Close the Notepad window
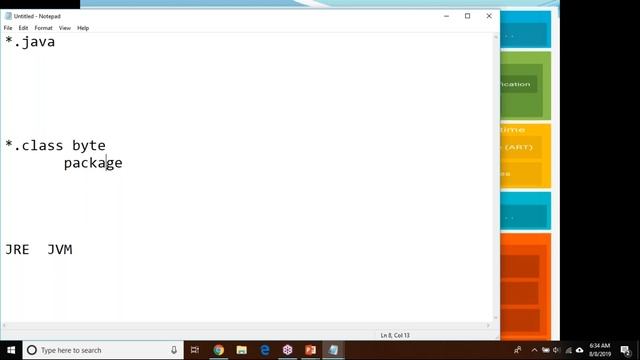Image resolution: width=640 pixels, height=360 pixels. (489, 16)
